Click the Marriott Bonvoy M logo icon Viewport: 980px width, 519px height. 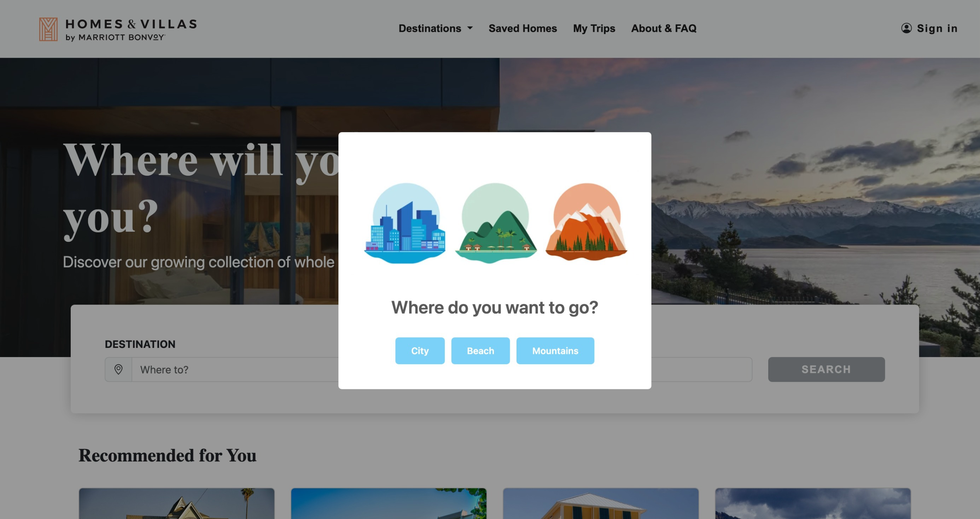click(48, 29)
